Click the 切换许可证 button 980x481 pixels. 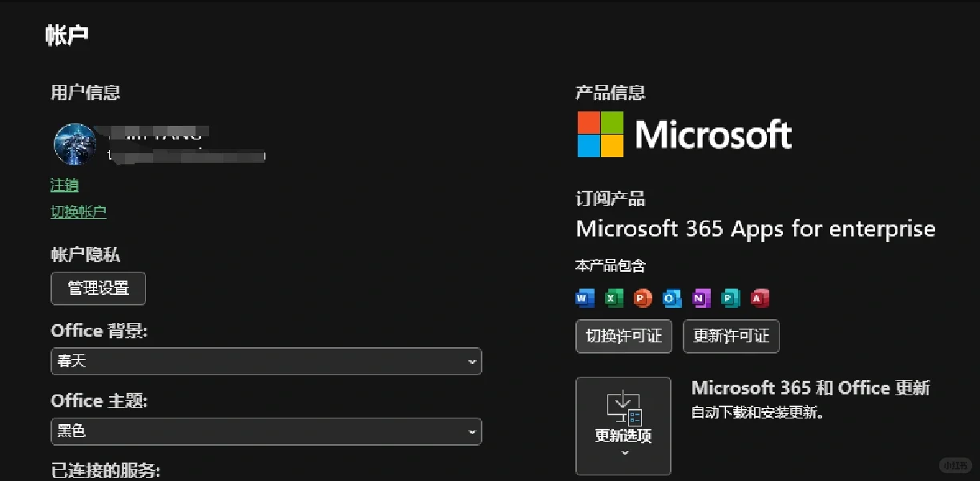pyautogui.click(x=623, y=336)
